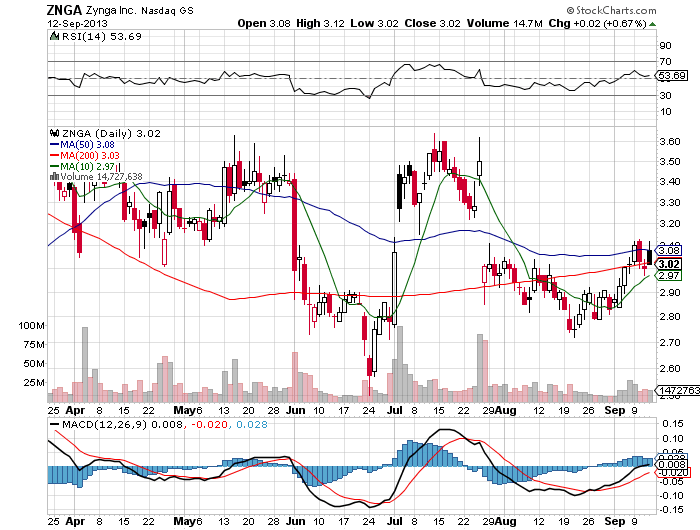This screenshot has height=530, width=700.
Task: Click the High 3.12 header value
Action: click(320, 23)
